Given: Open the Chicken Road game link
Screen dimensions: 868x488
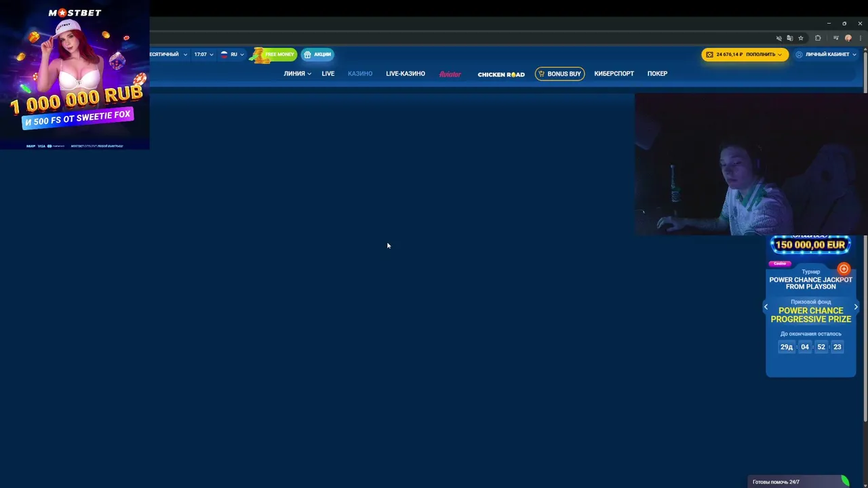Looking at the screenshot, I should pyautogui.click(x=501, y=74).
